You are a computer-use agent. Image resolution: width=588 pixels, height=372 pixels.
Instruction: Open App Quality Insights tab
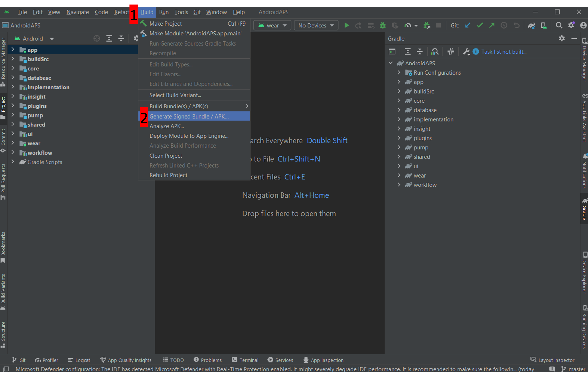(x=126, y=360)
